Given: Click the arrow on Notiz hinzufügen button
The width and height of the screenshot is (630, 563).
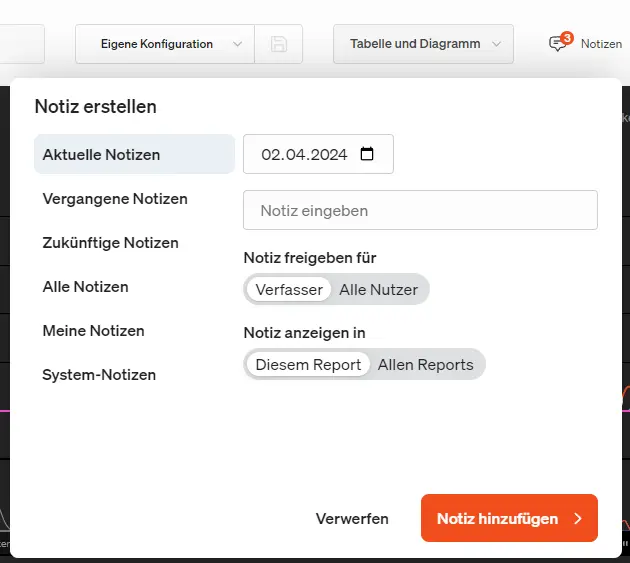Looking at the screenshot, I should [578, 518].
